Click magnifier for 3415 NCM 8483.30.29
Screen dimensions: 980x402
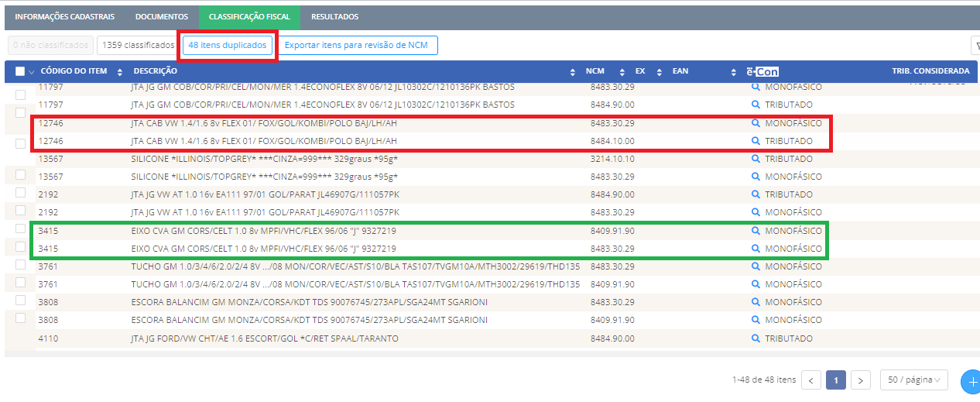pyautogui.click(x=756, y=249)
